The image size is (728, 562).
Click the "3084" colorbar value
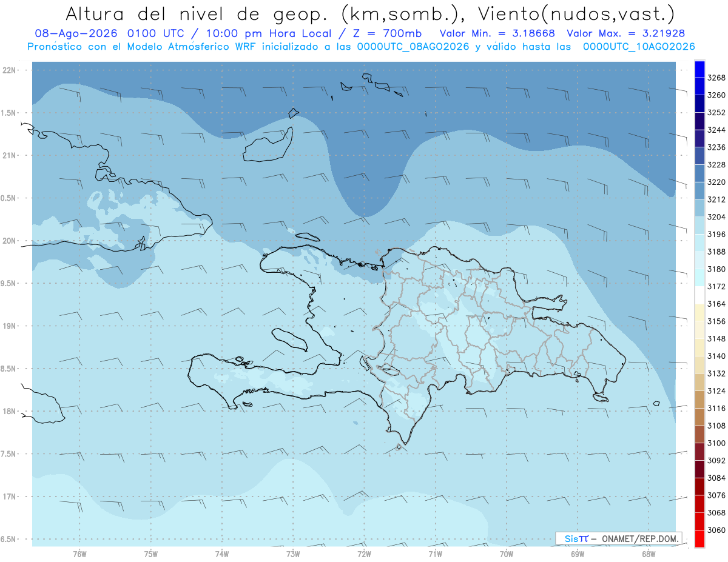(x=716, y=478)
